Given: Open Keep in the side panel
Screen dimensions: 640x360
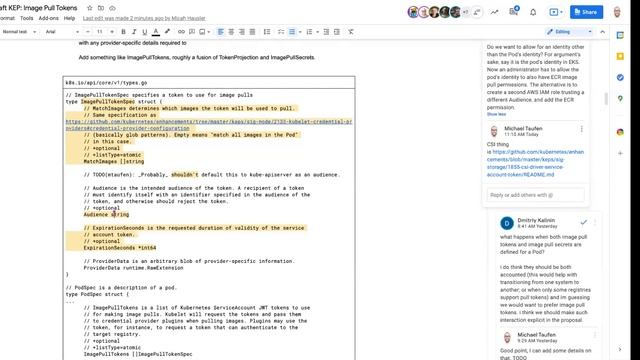Looking at the screenshot, I should pyautogui.click(x=620, y=56).
